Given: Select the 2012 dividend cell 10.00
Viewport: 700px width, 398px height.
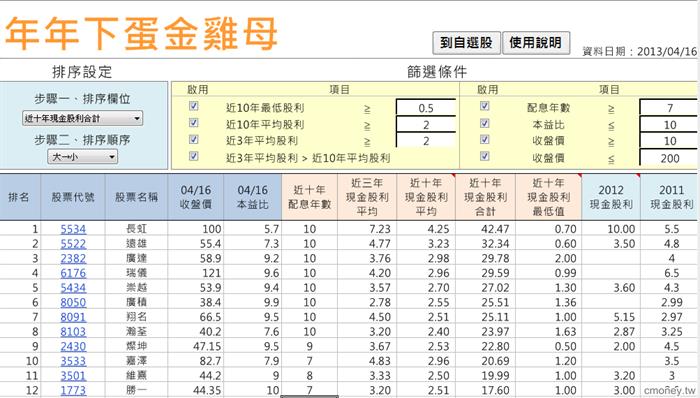Looking at the screenshot, I should coord(611,229).
